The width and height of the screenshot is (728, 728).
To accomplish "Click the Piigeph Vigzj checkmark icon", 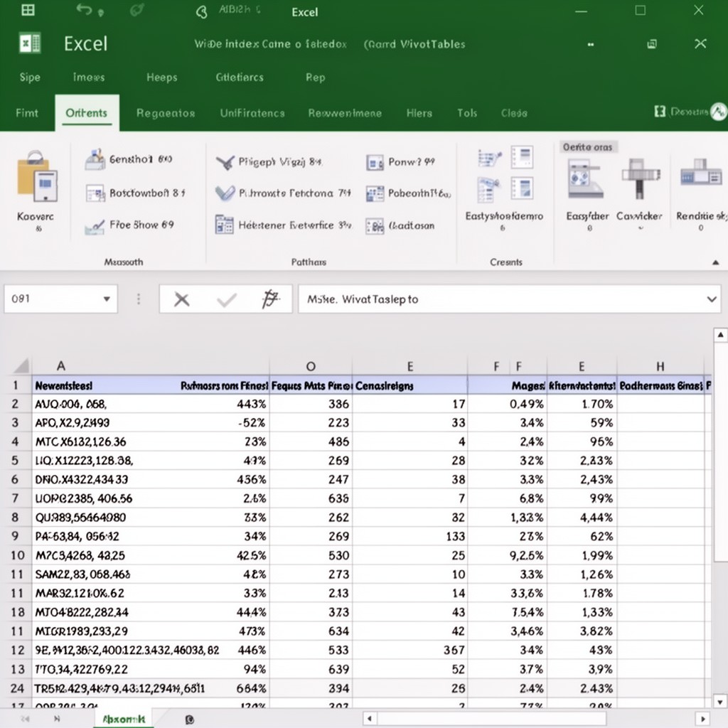I will 225,162.
